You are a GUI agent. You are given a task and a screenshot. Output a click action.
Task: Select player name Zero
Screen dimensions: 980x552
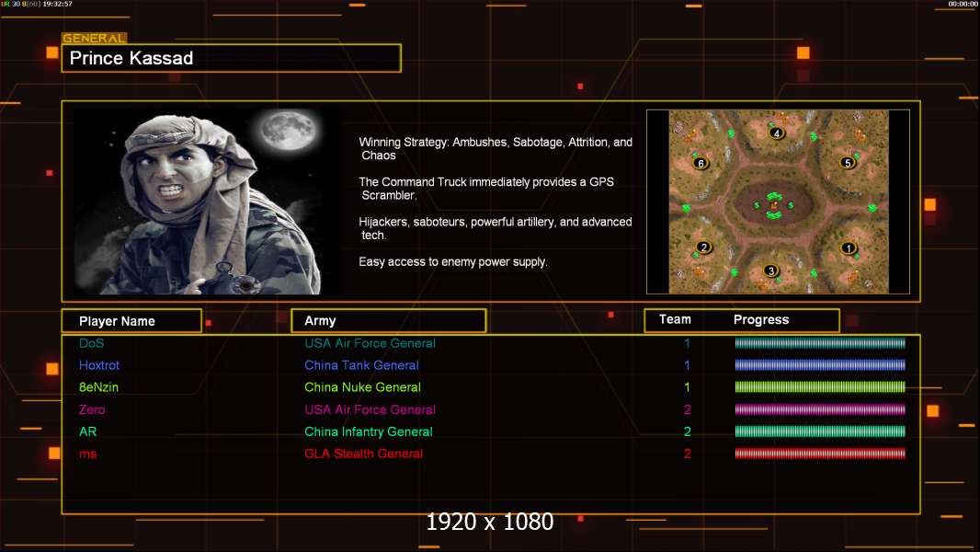click(92, 409)
